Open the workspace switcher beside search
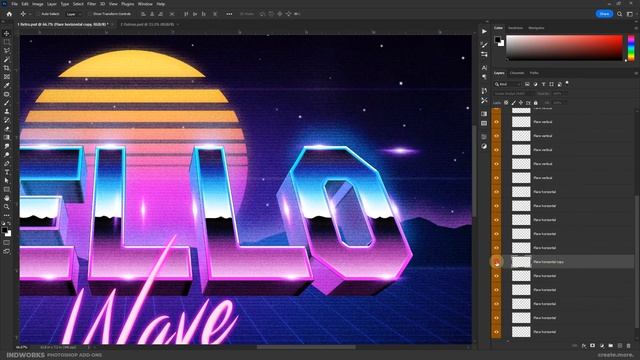The height and width of the screenshot is (360, 640). pyautogui.click(x=630, y=14)
